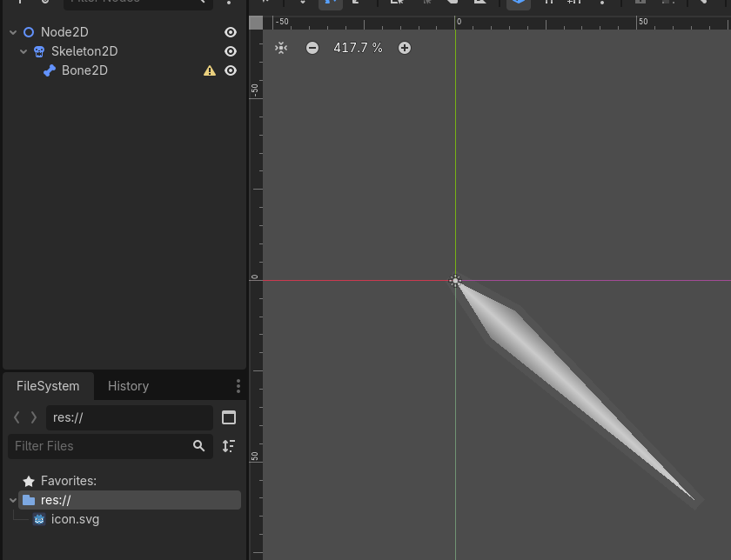
Task: Go forward to the next folder
Action: coord(34,417)
